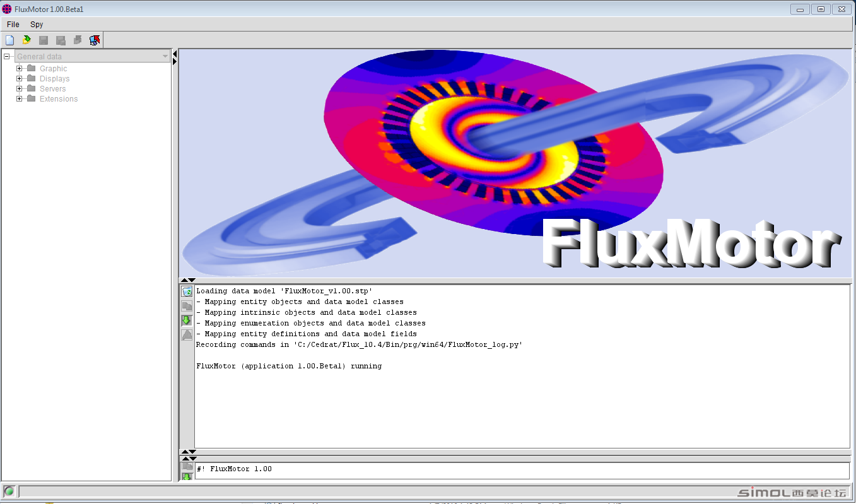The image size is (856, 504).
Task: Click the Displays folder icon
Action: tap(31, 79)
